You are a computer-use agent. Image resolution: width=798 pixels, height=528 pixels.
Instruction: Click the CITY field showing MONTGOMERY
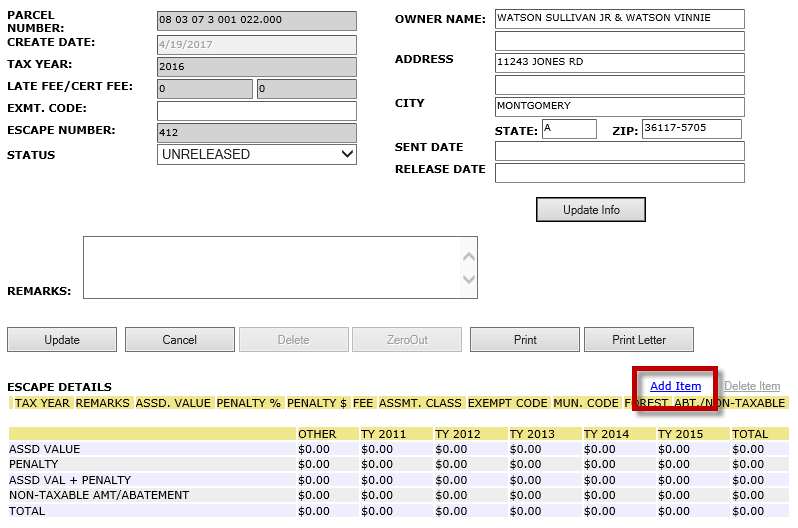620,106
